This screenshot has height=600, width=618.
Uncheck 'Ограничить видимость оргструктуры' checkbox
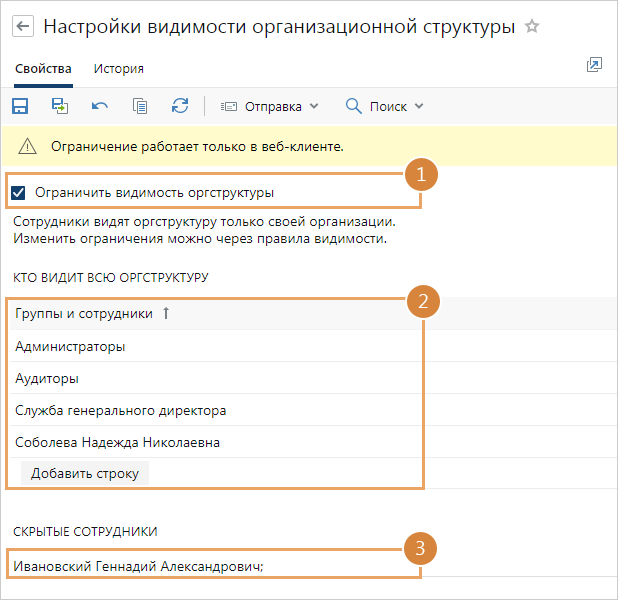point(18,193)
